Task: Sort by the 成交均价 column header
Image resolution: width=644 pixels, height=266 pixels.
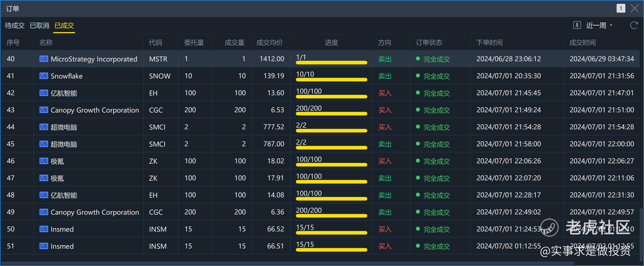Action: [270, 43]
